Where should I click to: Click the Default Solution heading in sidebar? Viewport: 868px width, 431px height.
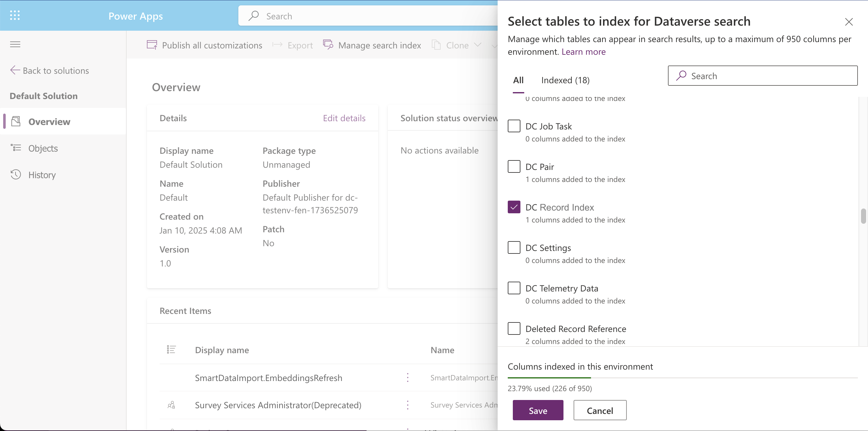click(x=43, y=96)
